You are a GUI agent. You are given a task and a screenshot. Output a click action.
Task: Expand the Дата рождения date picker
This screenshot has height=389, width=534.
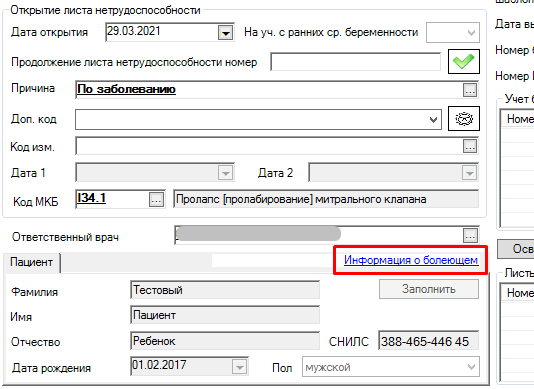239,367
